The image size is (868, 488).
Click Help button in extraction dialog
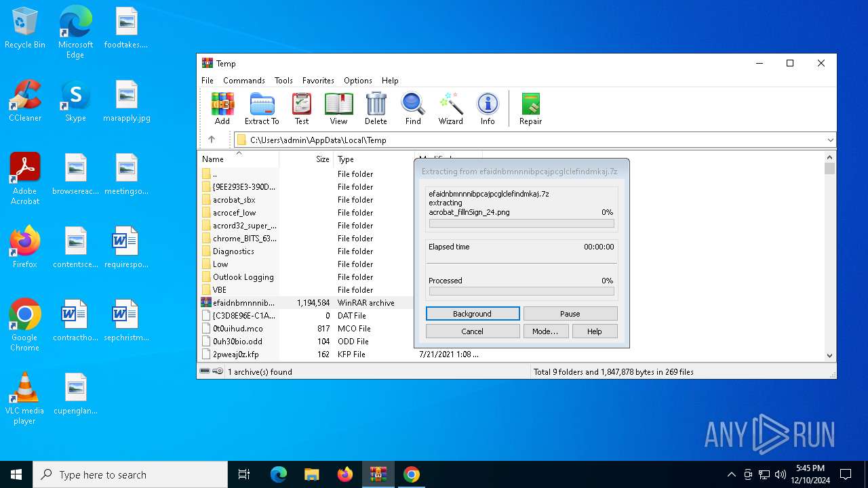click(x=595, y=331)
